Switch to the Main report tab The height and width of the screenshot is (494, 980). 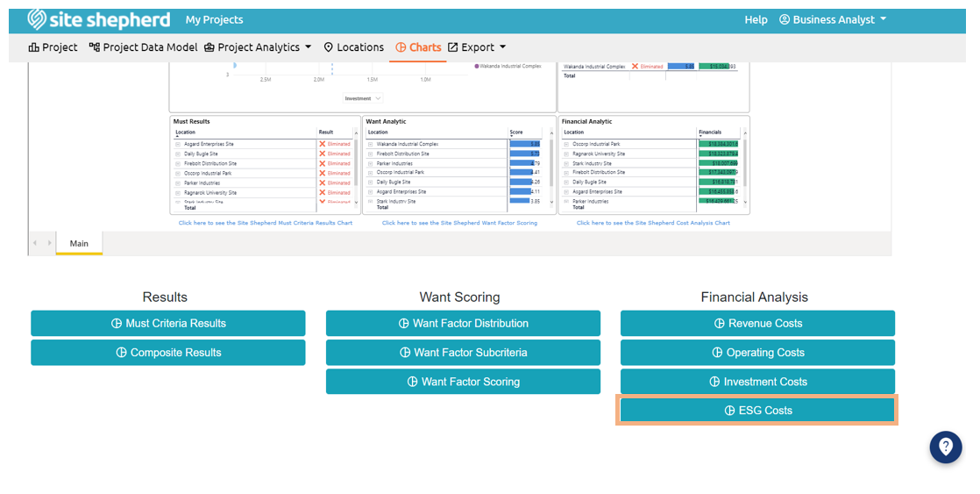[x=79, y=243]
